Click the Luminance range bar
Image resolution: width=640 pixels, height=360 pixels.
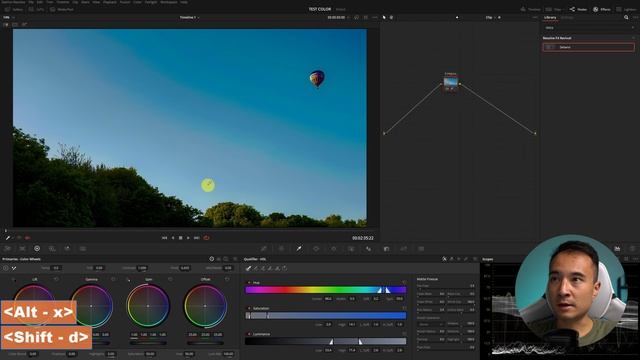click(326, 341)
